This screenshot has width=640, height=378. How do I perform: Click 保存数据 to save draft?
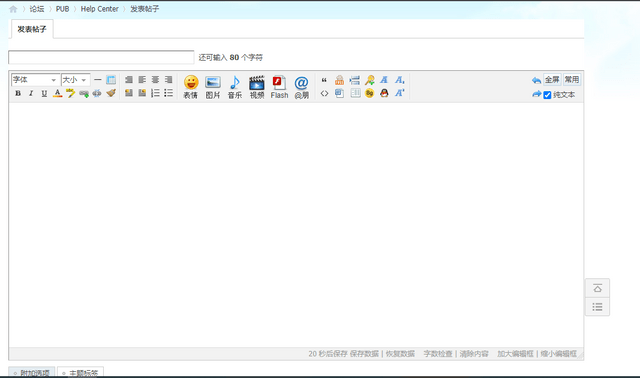(x=364, y=354)
